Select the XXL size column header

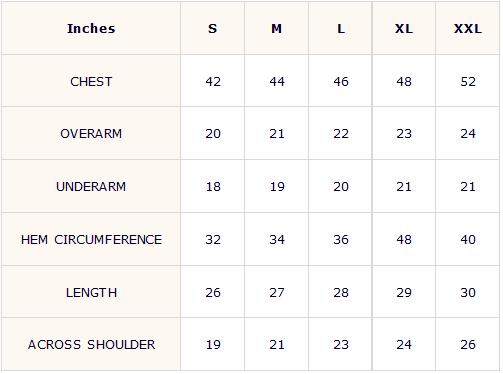tap(468, 29)
